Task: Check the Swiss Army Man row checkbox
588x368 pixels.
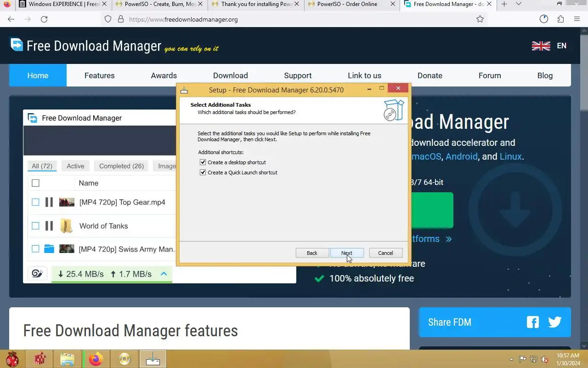Action: pyautogui.click(x=35, y=249)
